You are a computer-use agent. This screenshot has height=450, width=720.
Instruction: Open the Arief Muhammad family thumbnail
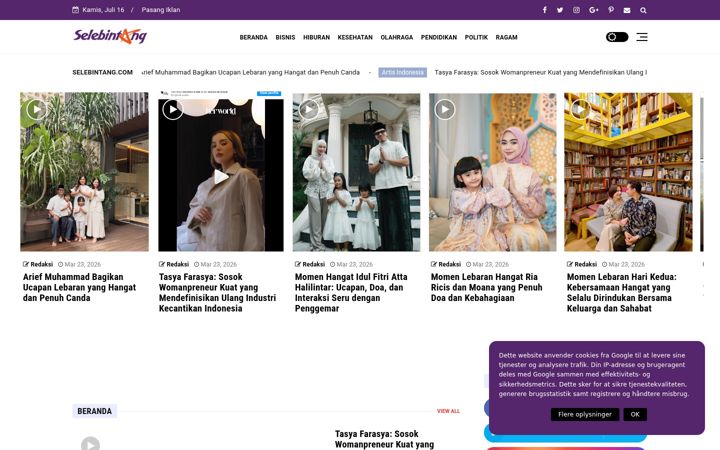(x=84, y=172)
